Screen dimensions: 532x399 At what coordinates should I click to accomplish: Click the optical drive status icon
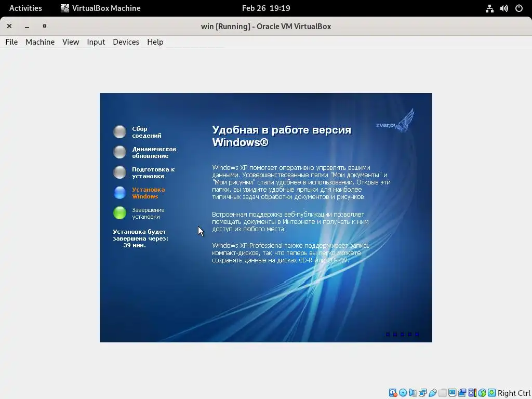coord(403,393)
